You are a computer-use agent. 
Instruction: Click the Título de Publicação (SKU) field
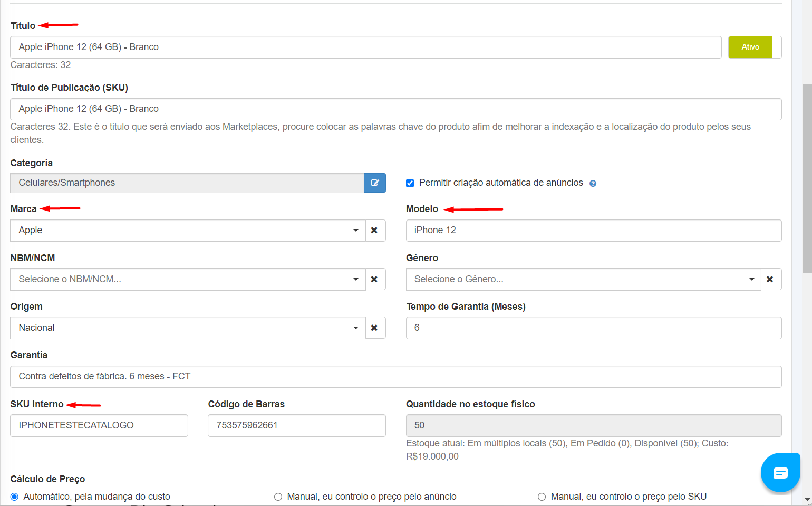pyautogui.click(x=395, y=109)
